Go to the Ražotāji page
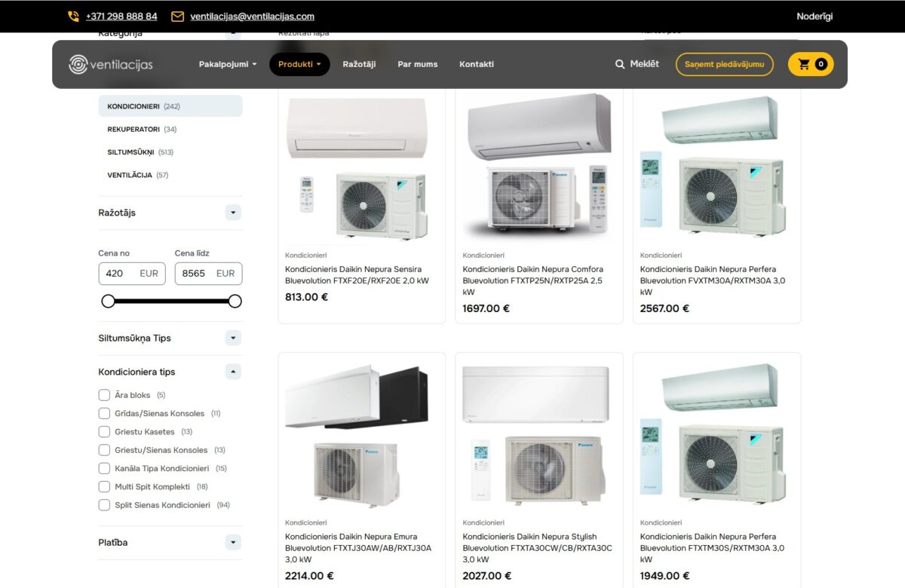Screen dimensions: 905x588 click(359, 64)
